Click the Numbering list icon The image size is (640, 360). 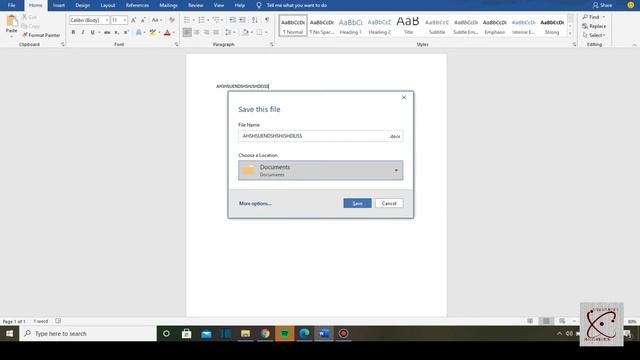coord(201,20)
